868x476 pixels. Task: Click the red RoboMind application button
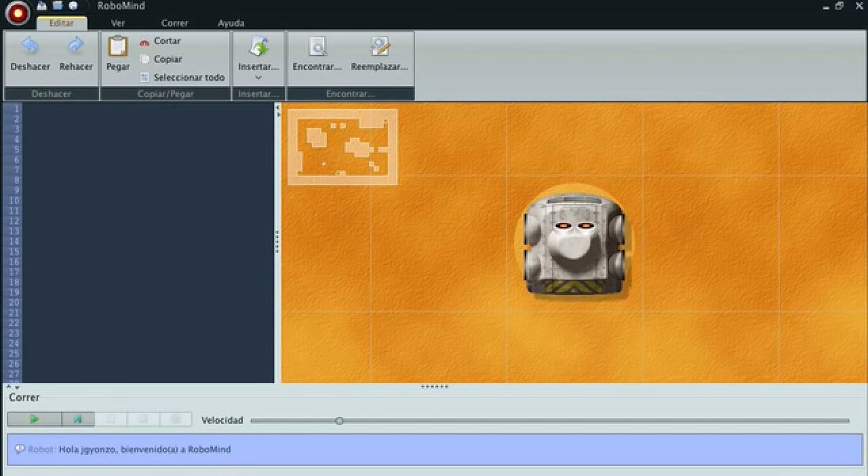point(18,12)
